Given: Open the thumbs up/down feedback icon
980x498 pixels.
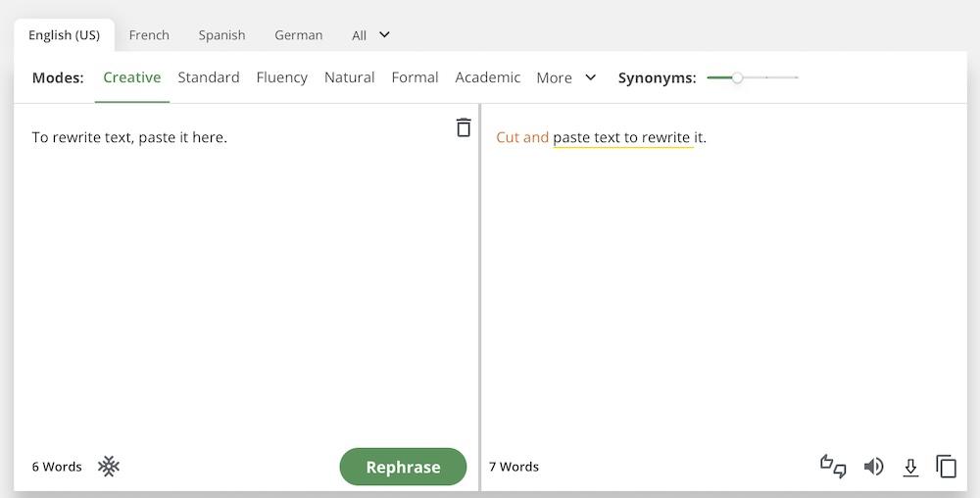Looking at the screenshot, I should point(833,467).
